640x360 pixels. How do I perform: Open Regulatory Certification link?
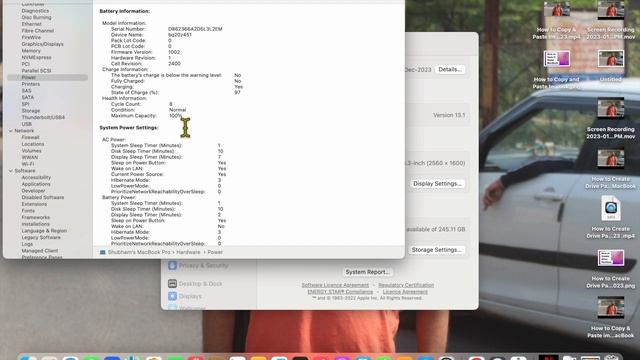click(406, 285)
